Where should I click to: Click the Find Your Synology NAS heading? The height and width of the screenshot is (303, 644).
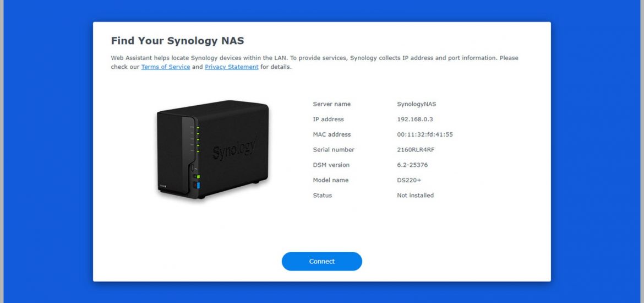coord(177,41)
